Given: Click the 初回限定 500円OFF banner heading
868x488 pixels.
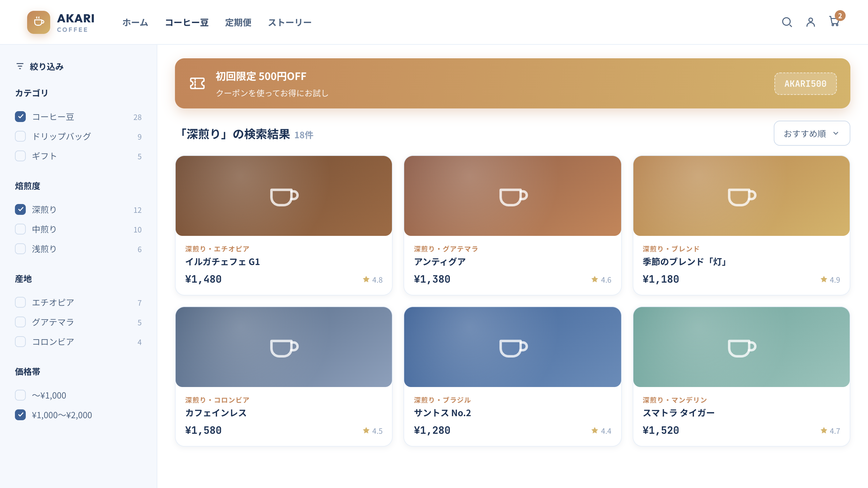Looking at the screenshot, I should click(x=261, y=77).
